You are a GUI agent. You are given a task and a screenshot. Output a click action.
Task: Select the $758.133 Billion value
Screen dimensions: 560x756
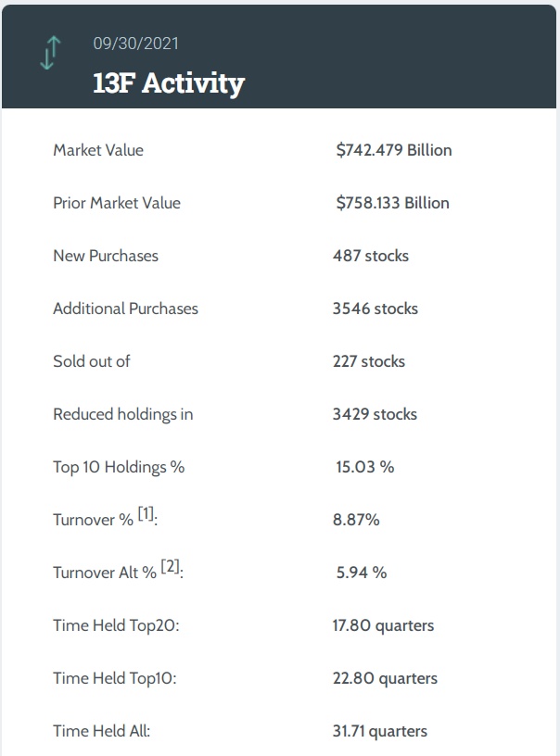[x=392, y=203]
